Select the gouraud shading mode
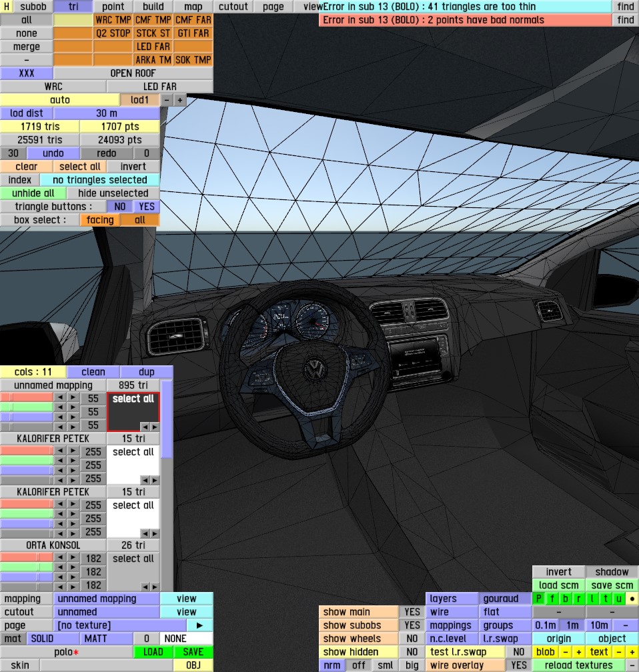Screen dimensions: 639x672 pos(505,598)
